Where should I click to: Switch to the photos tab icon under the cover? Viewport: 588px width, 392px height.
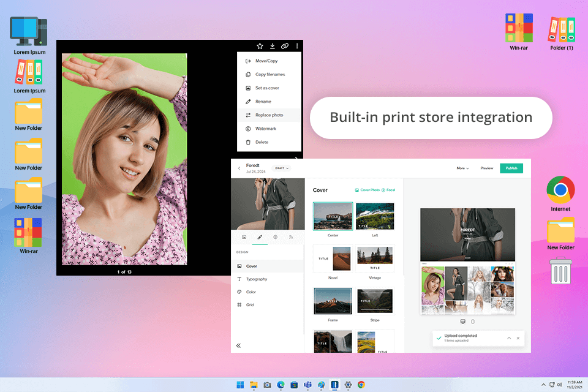tap(244, 237)
